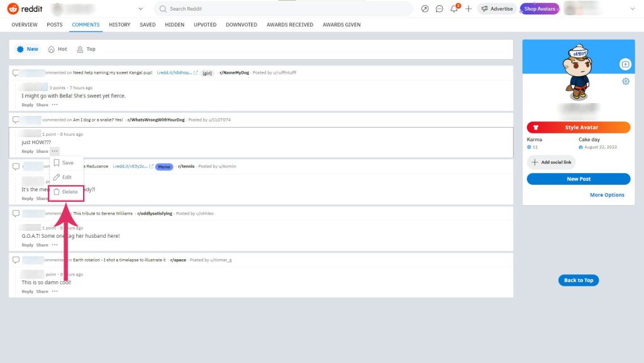The height and width of the screenshot is (363, 644).
Task: Click the options dots under 'just HOW???' comment
Action: pyautogui.click(x=55, y=151)
